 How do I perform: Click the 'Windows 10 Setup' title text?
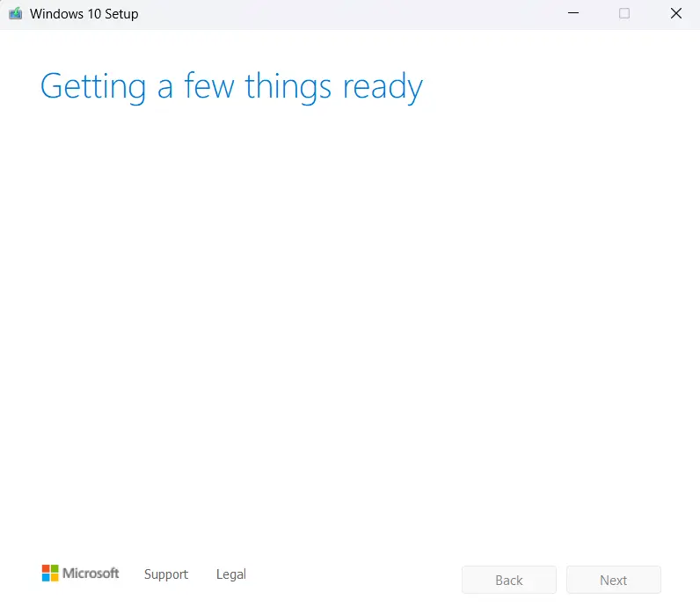[x=84, y=14]
